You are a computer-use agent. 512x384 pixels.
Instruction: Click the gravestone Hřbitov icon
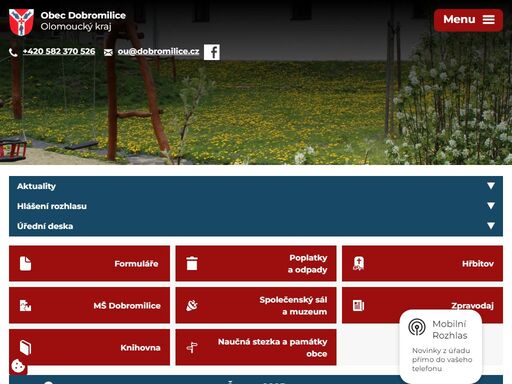(x=358, y=263)
